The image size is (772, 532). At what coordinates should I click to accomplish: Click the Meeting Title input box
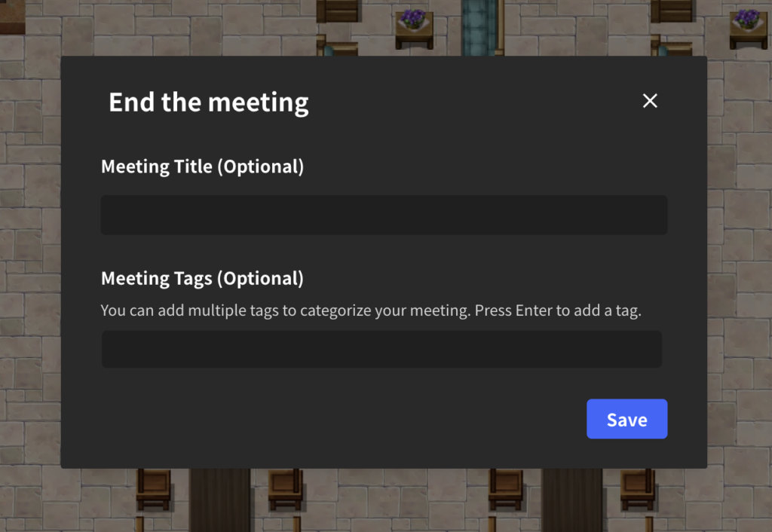click(384, 215)
